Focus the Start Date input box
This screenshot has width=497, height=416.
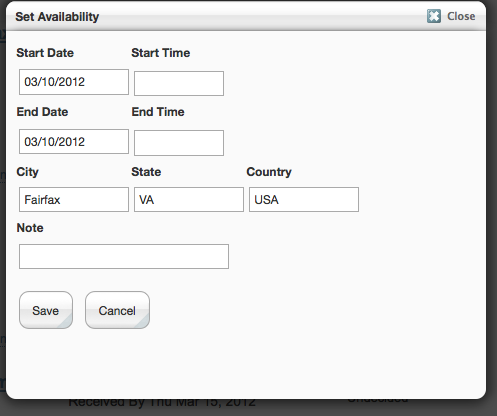pyautogui.click(x=74, y=82)
